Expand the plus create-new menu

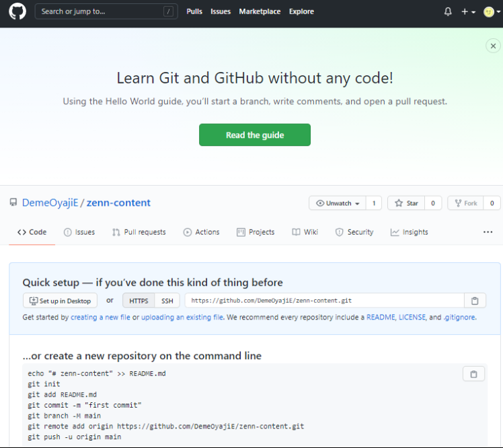tap(468, 12)
